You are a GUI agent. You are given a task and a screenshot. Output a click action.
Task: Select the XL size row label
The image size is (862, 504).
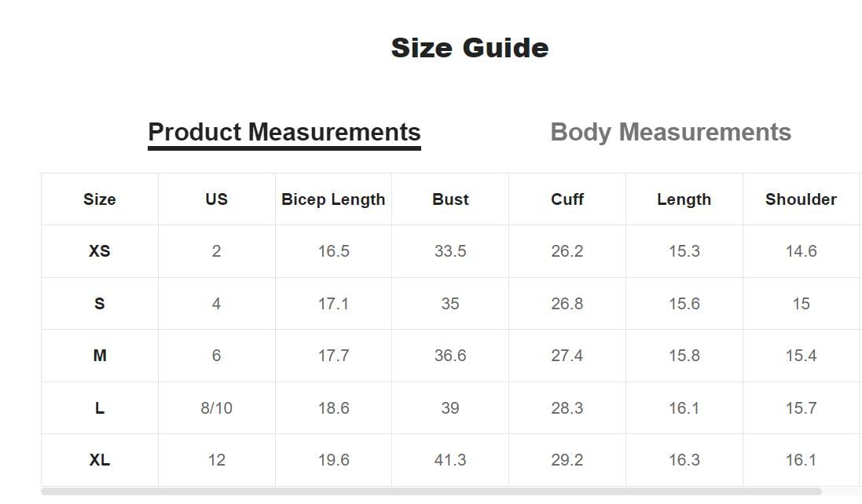point(100,459)
